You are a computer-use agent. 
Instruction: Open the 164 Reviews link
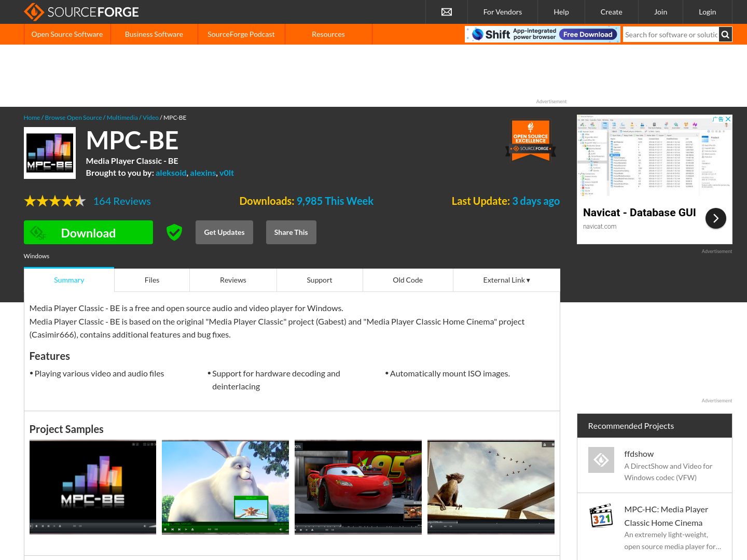pos(122,201)
